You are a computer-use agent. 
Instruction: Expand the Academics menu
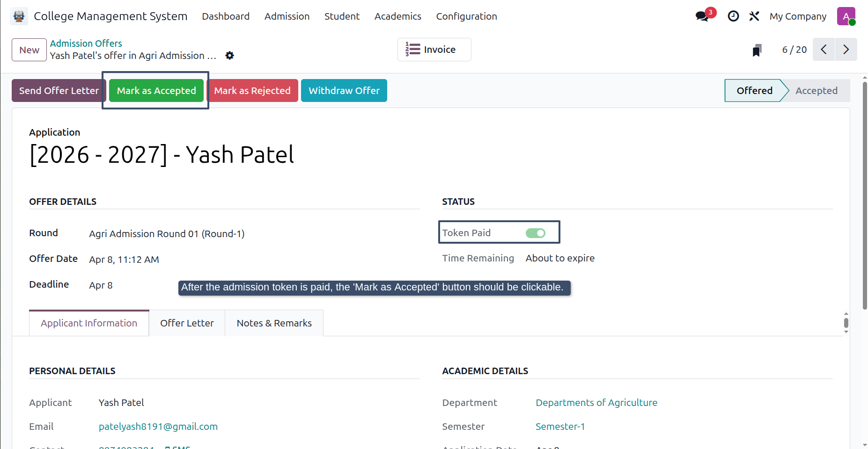click(x=397, y=16)
